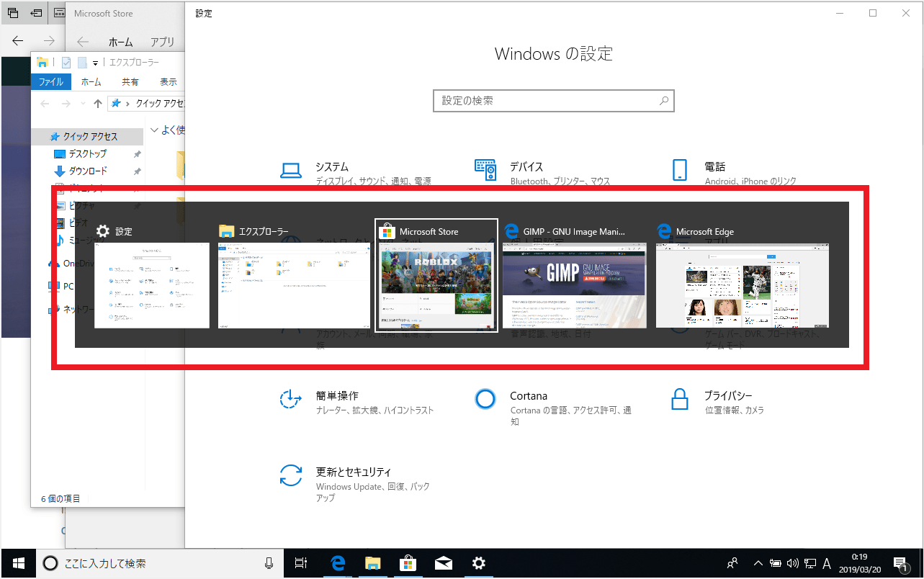Open Cortana settings circle icon
This screenshot has height=579, width=924.
485,398
